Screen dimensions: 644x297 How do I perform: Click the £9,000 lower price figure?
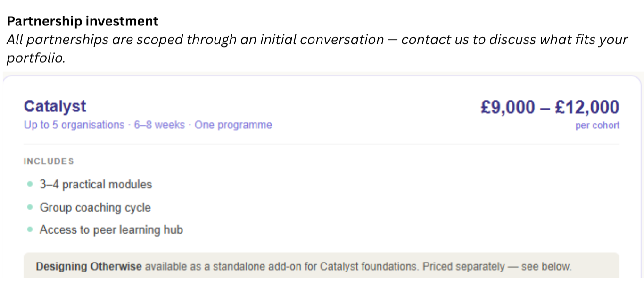pyautogui.click(x=508, y=108)
